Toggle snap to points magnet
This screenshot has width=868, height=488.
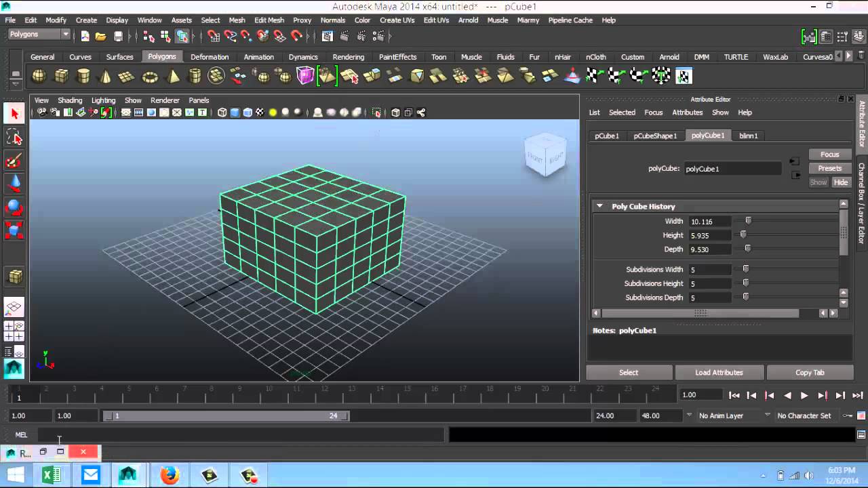click(x=247, y=36)
